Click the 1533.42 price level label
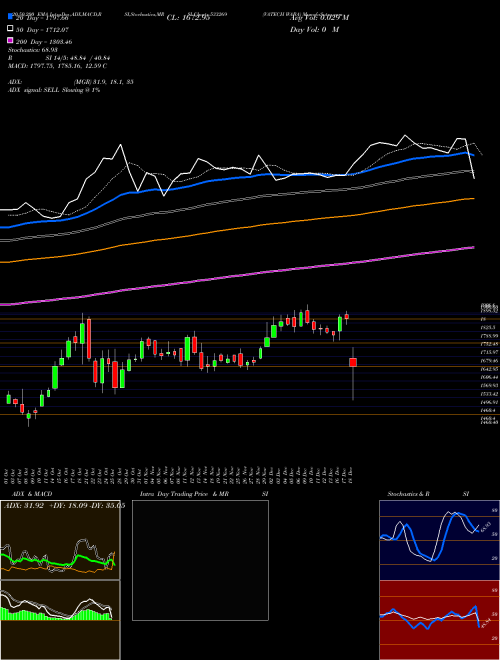This screenshot has width=500, height=660. (x=490, y=394)
